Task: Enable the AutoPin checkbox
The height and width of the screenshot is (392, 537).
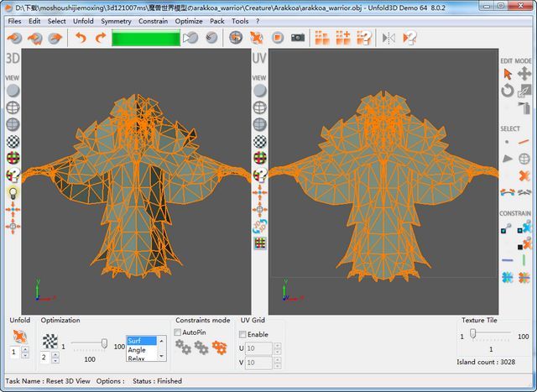Action: [x=177, y=332]
